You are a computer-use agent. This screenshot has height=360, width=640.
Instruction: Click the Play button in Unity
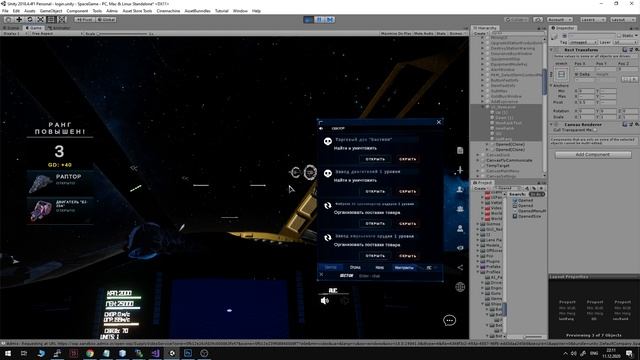309,19
